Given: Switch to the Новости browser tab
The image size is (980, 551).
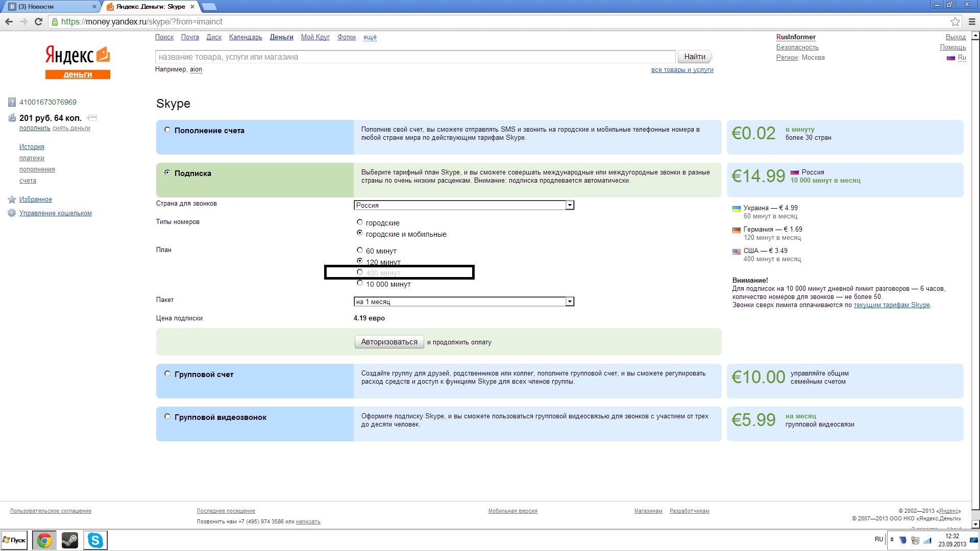Looking at the screenshot, I should pyautogui.click(x=51, y=7).
